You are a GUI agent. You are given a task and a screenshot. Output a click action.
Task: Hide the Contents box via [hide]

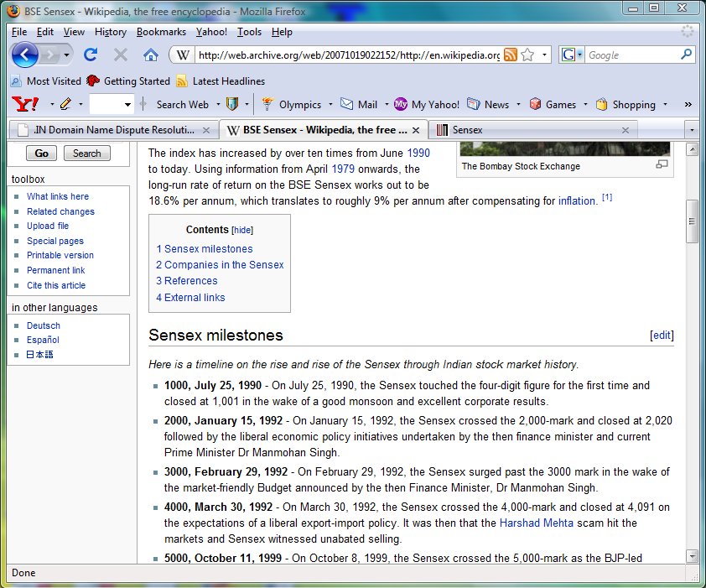(242, 230)
